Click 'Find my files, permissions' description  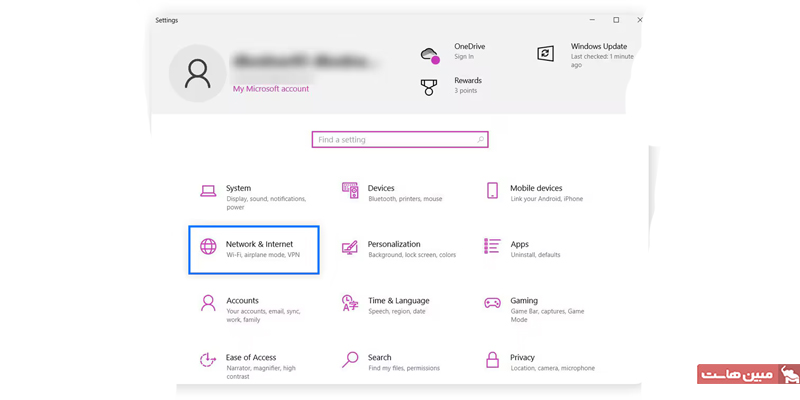coord(404,368)
